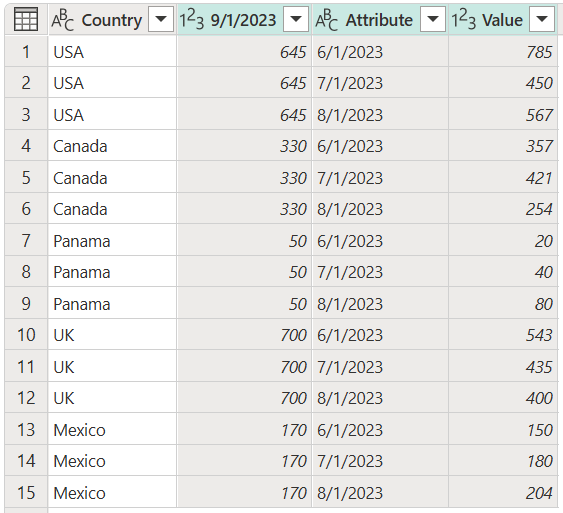Click Attribute 8/1/2023 in row 6

(380, 209)
